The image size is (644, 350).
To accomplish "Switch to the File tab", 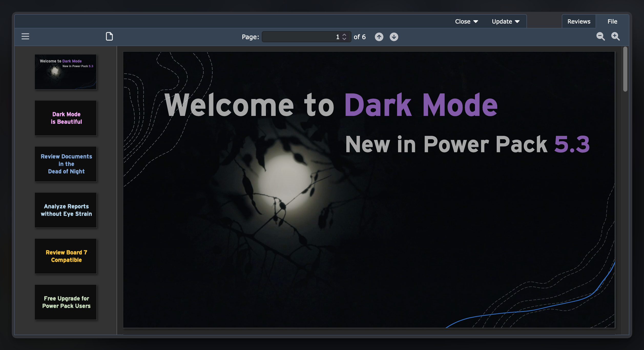I will point(612,21).
